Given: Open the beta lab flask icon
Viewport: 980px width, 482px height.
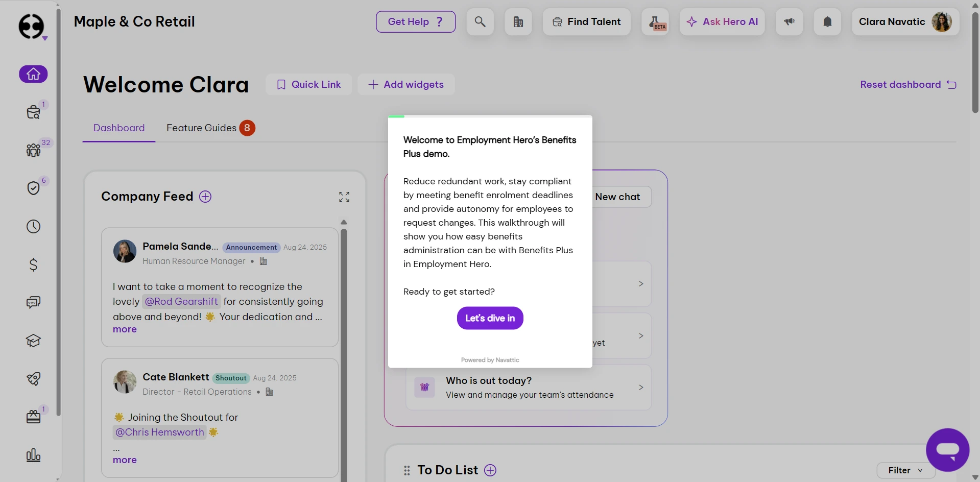Looking at the screenshot, I should click(655, 22).
